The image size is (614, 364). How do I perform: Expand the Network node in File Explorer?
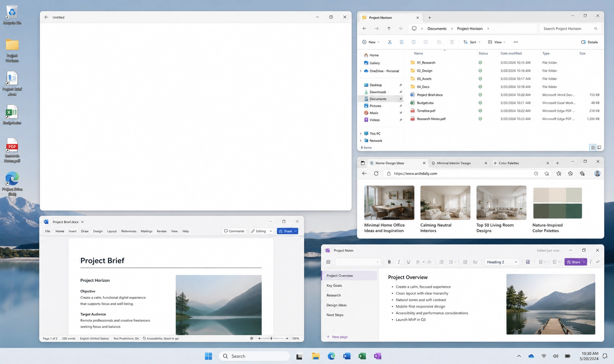point(361,141)
